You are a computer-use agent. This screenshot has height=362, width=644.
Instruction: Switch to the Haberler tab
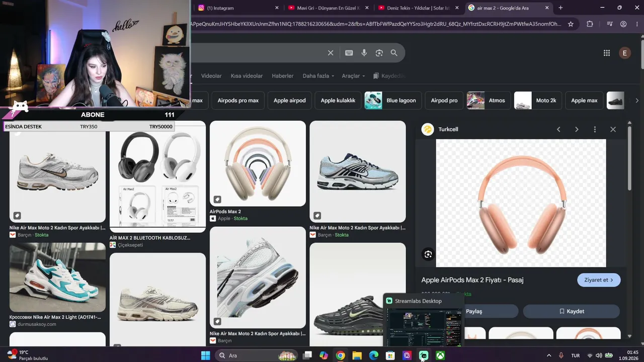point(282,76)
